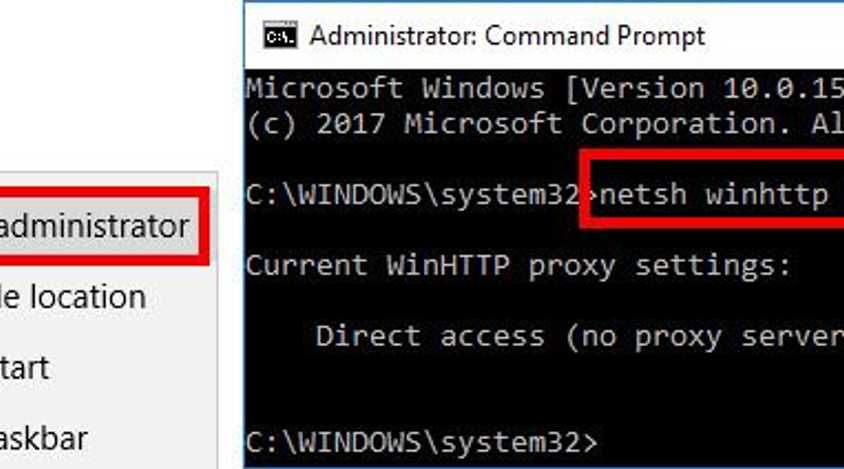Click the "Current WinHTTP proxy settings:" line
The width and height of the screenshot is (844, 469).
[518, 265]
